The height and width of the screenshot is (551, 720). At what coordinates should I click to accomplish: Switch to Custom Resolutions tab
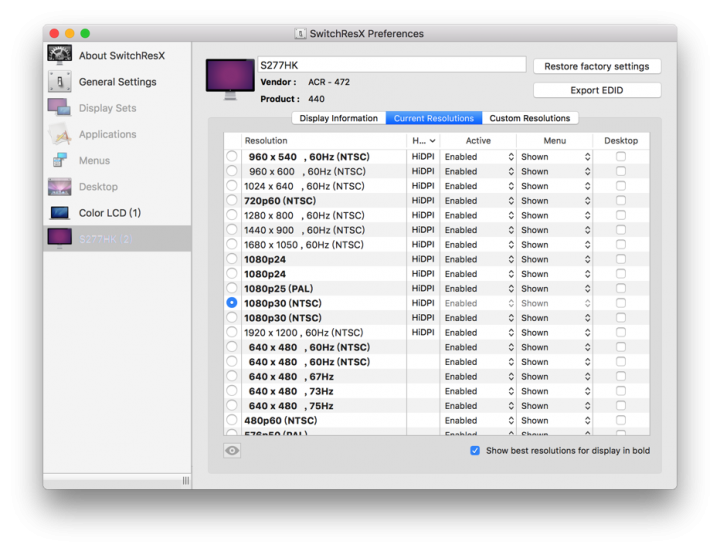(530, 118)
